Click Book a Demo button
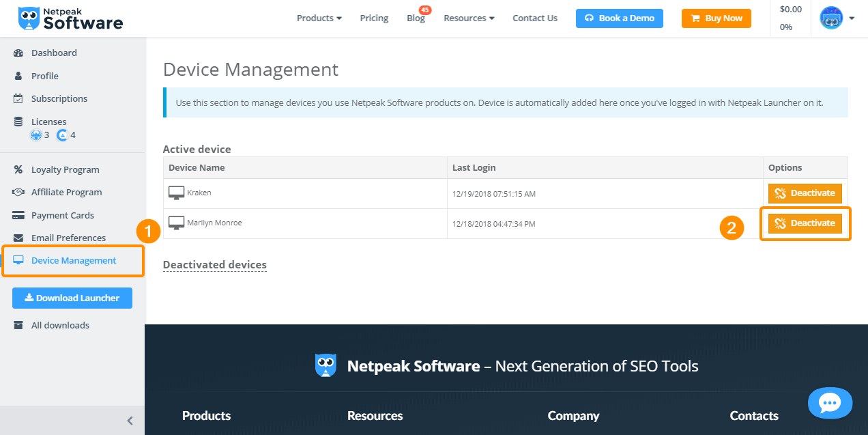 click(620, 18)
